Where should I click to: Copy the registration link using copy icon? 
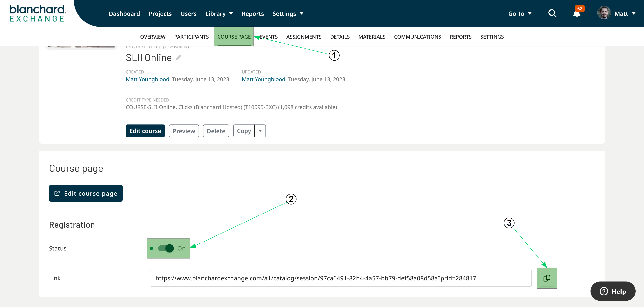coord(547,278)
